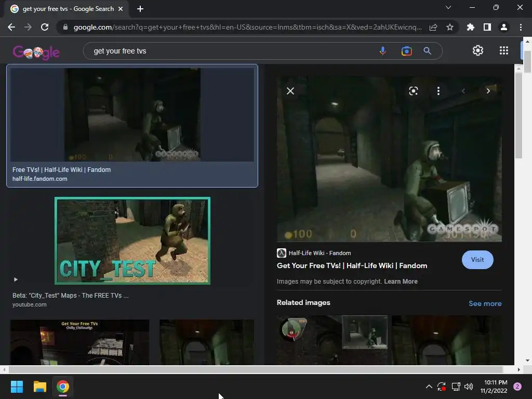The width and height of the screenshot is (532, 399).
Task: Click the browser back arrow
Action: coord(11,27)
